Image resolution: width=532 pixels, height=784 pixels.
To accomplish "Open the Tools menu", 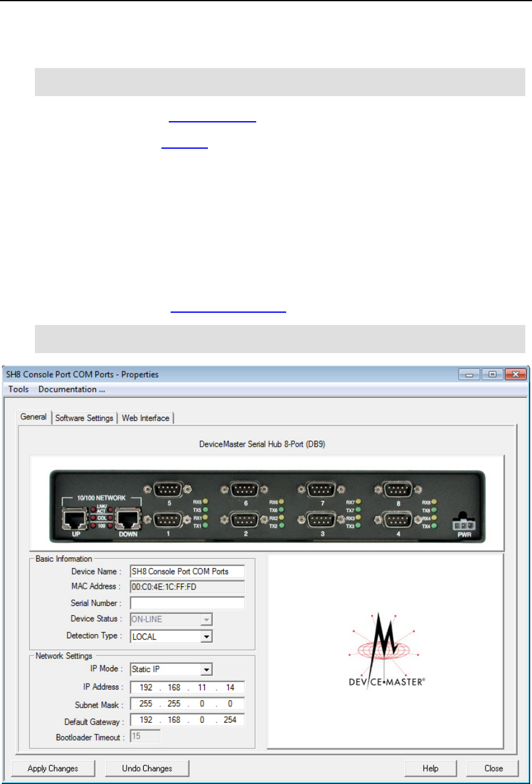I will 17,389.
